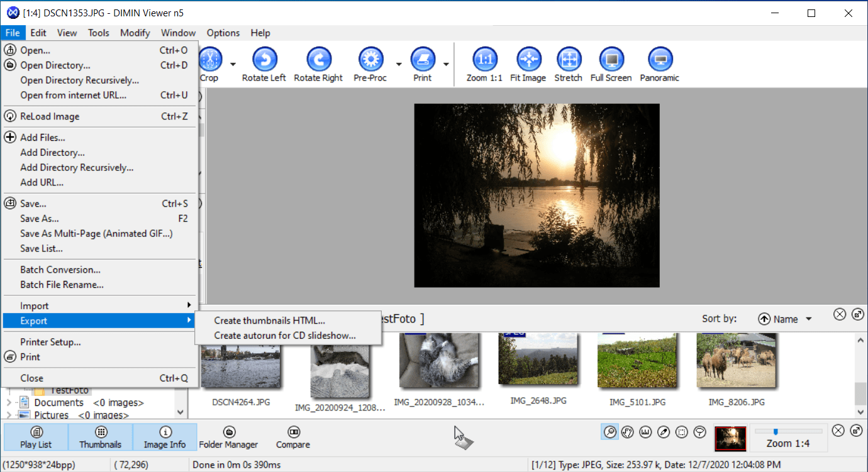Click the Print toolbar icon
The height and width of the screenshot is (472, 868).
coord(423,60)
